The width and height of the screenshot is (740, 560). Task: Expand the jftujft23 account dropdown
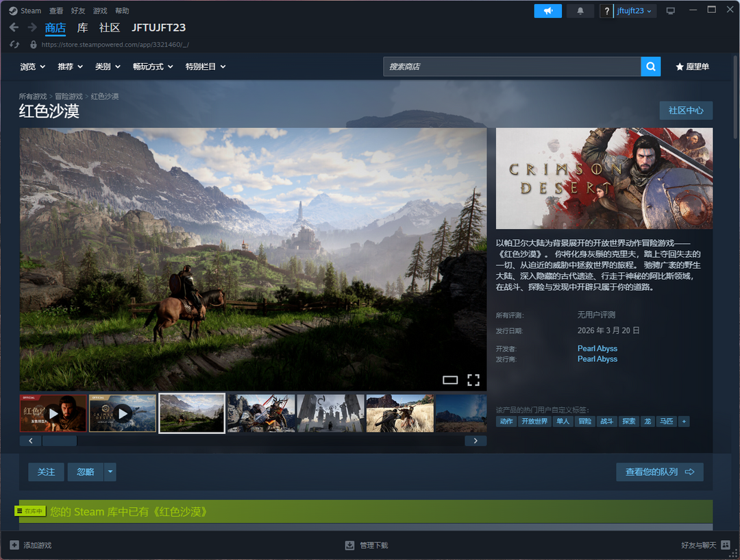point(635,11)
